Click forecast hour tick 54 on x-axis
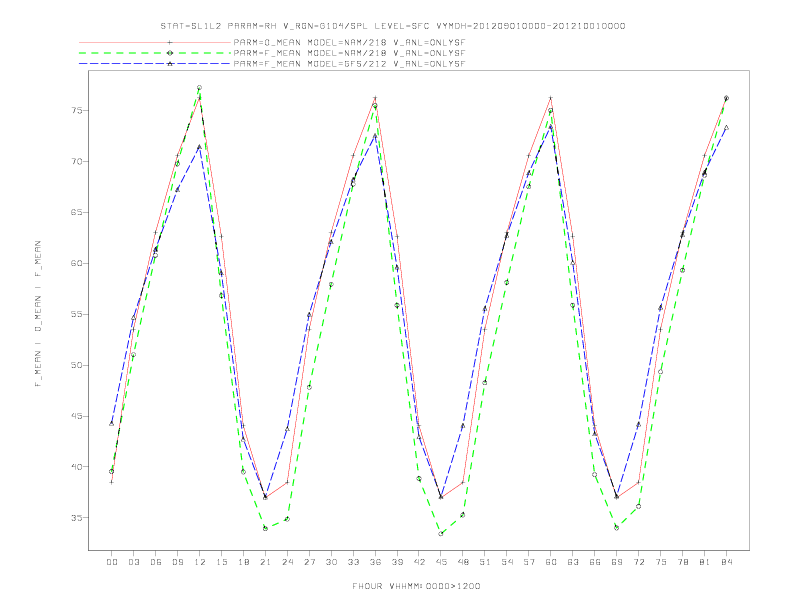The height and width of the screenshot is (612, 792). tap(507, 562)
